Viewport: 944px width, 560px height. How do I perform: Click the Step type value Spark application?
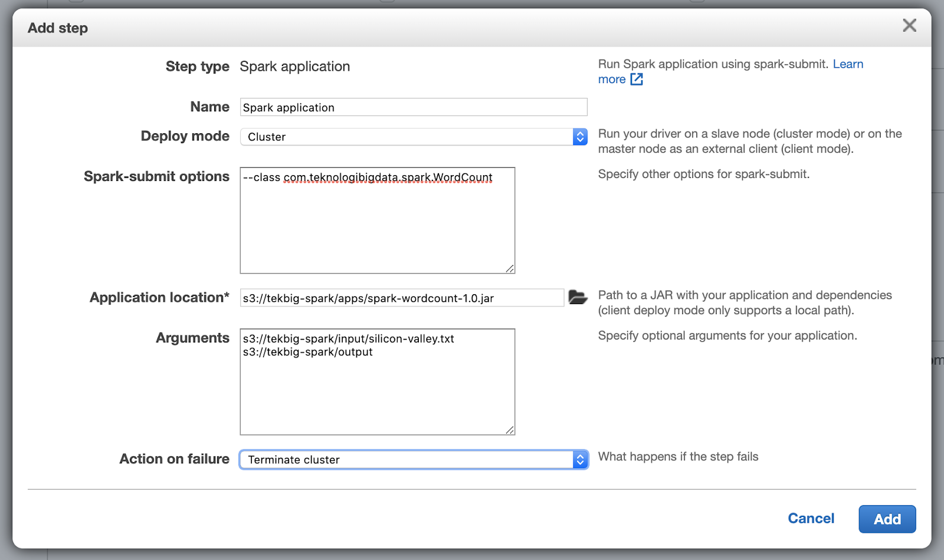(295, 67)
